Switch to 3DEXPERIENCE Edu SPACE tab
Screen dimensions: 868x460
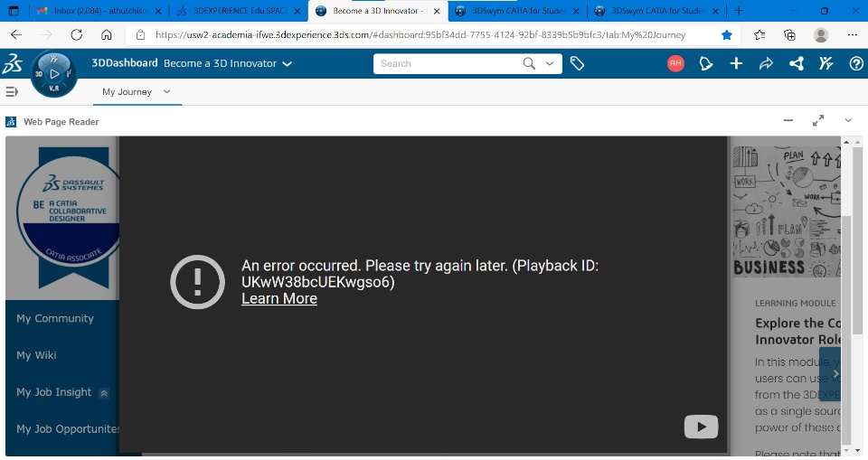point(239,11)
